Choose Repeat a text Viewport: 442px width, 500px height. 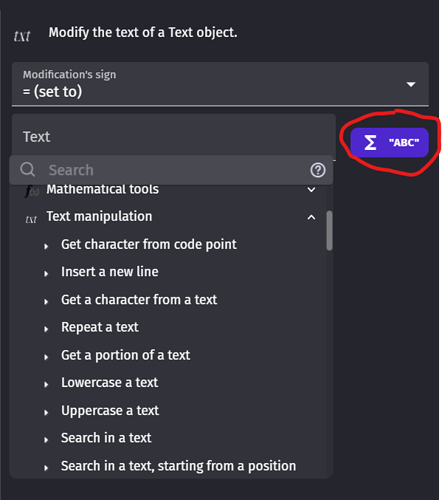(100, 327)
